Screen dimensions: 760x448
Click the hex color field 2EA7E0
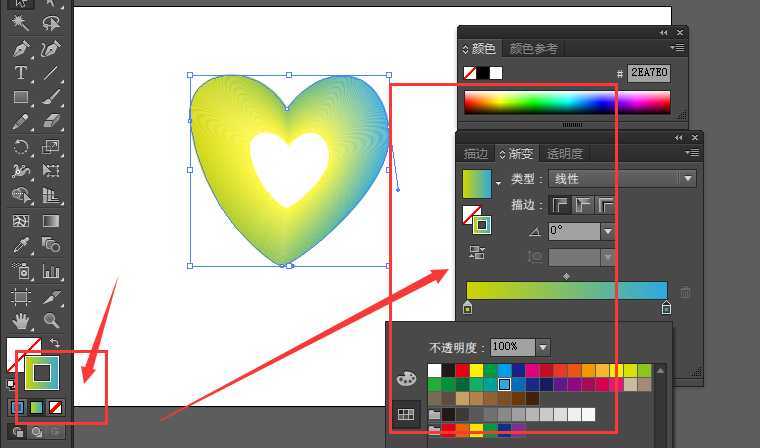coord(649,73)
